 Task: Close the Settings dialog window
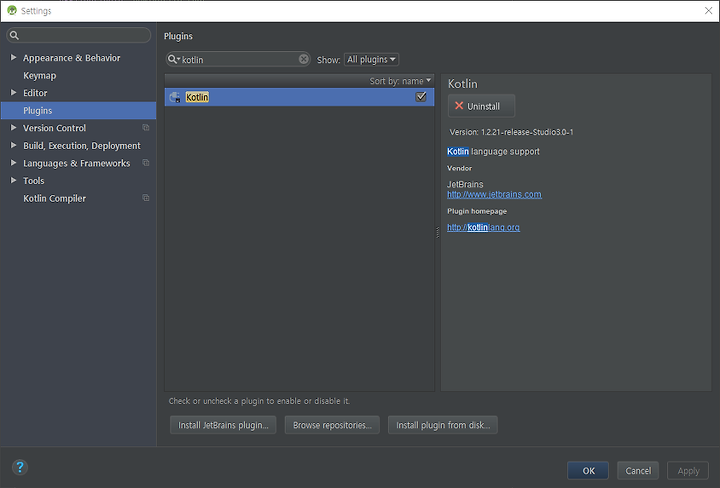click(x=708, y=11)
